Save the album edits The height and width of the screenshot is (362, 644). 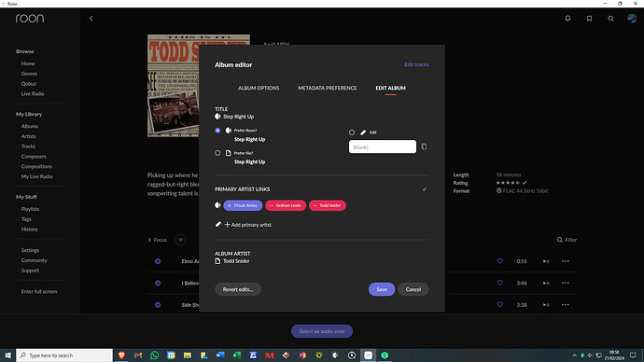[382, 289]
